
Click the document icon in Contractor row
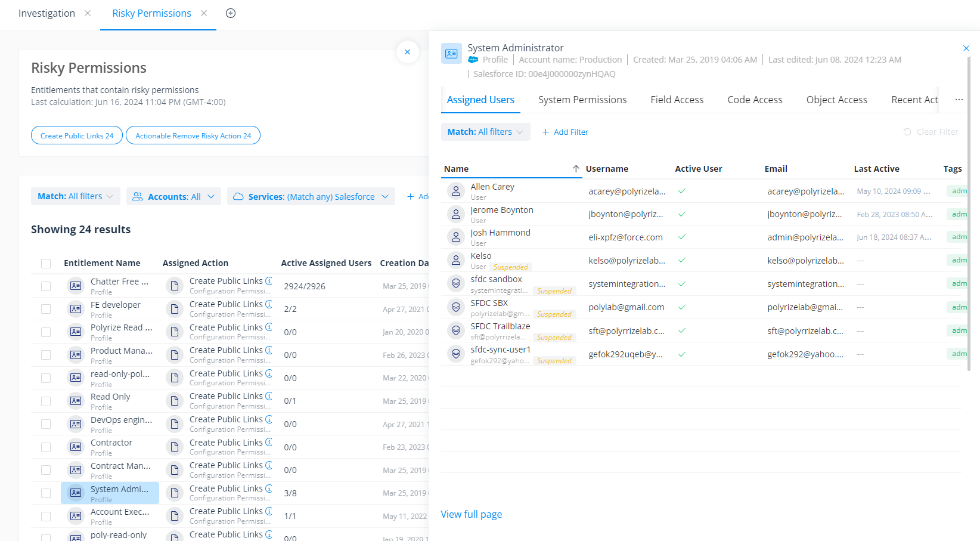[175, 447]
